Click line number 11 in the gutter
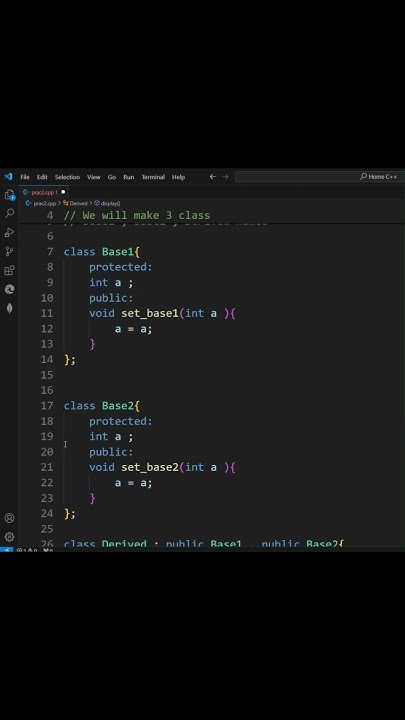This screenshot has width=405, height=720. (x=47, y=313)
